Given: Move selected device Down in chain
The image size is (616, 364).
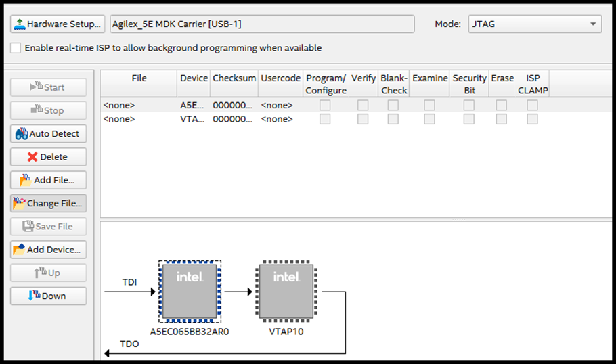Looking at the screenshot, I should click(x=48, y=296).
